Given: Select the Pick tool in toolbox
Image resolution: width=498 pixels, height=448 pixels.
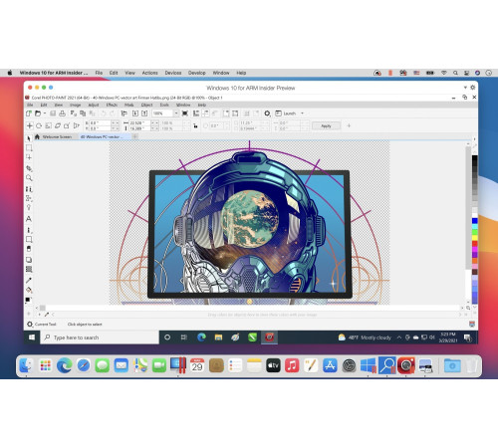Looking at the screenshot, I should pyautogui.click(x=29, y=138).
